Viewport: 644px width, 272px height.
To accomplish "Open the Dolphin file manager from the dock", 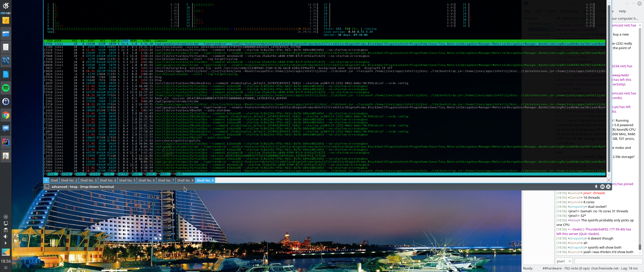I will 6,34.
